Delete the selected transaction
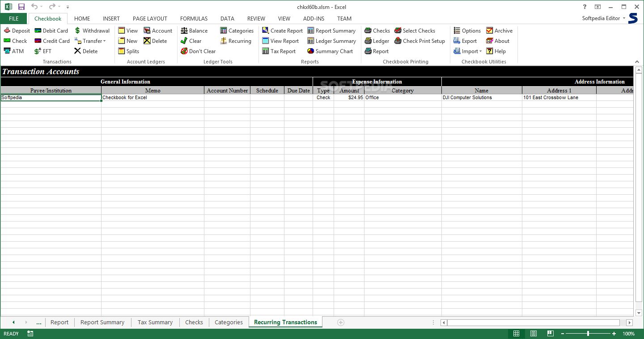Screen dimensions: 644x339 (x=86, y=51)
